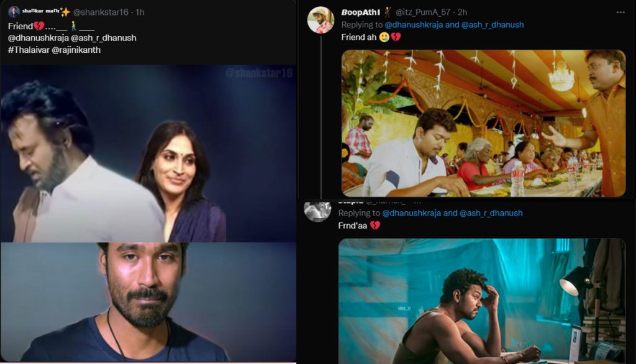Click the bottom reply's profile avatar
636x364 pixels.
(x=316, y=210)
